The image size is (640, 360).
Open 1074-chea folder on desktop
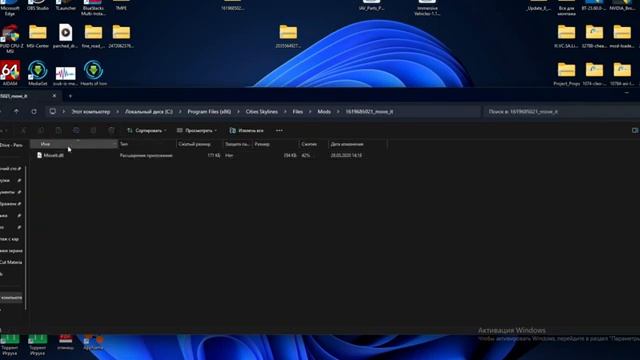594,73
